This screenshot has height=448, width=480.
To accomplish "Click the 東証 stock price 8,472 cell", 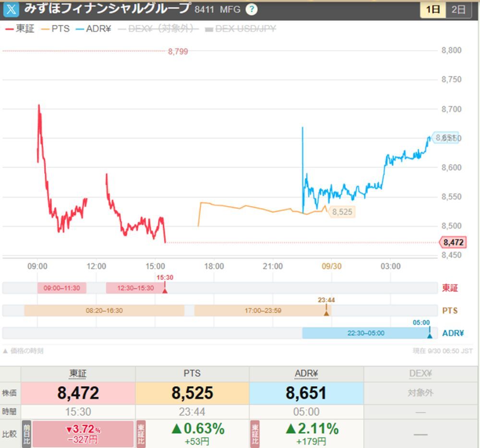I will (x=78, y=393).
